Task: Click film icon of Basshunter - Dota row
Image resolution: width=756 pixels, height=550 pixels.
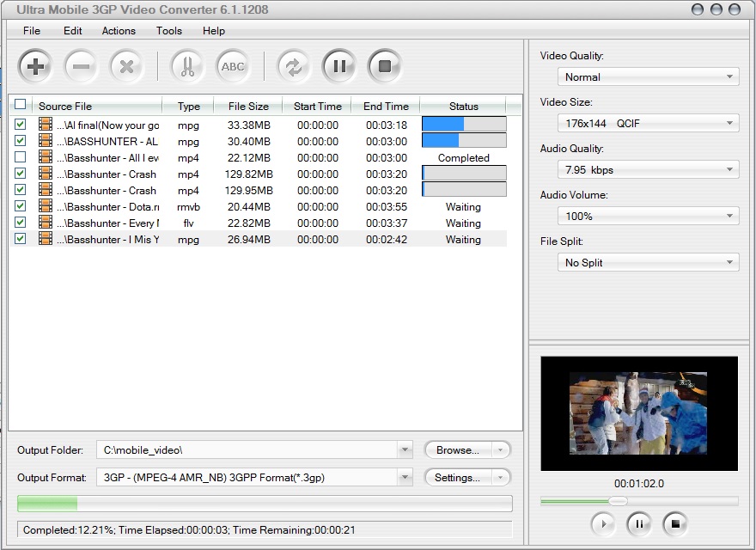Action: (46, 206)
